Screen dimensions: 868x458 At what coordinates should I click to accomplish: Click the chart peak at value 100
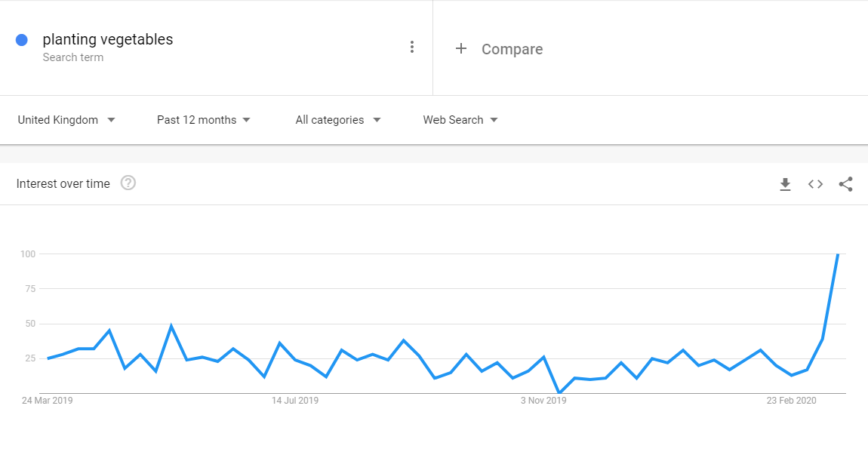838,254
